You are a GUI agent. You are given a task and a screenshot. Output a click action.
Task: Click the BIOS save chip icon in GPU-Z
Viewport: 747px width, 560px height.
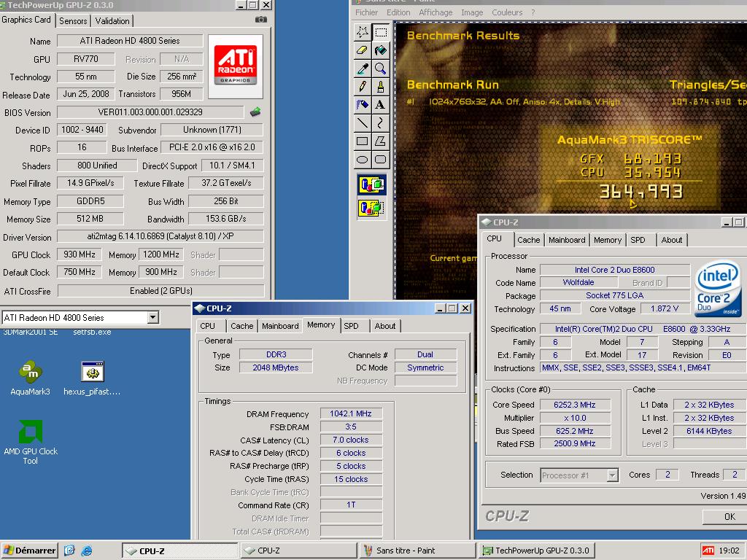[255, 112]
